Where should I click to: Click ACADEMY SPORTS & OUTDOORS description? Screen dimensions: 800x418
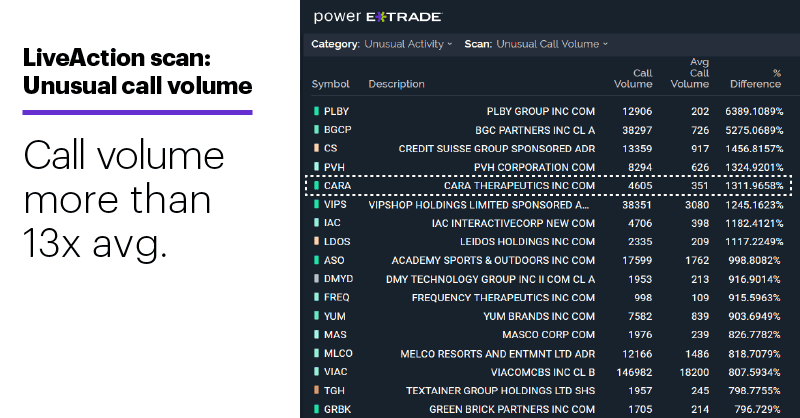493,260
